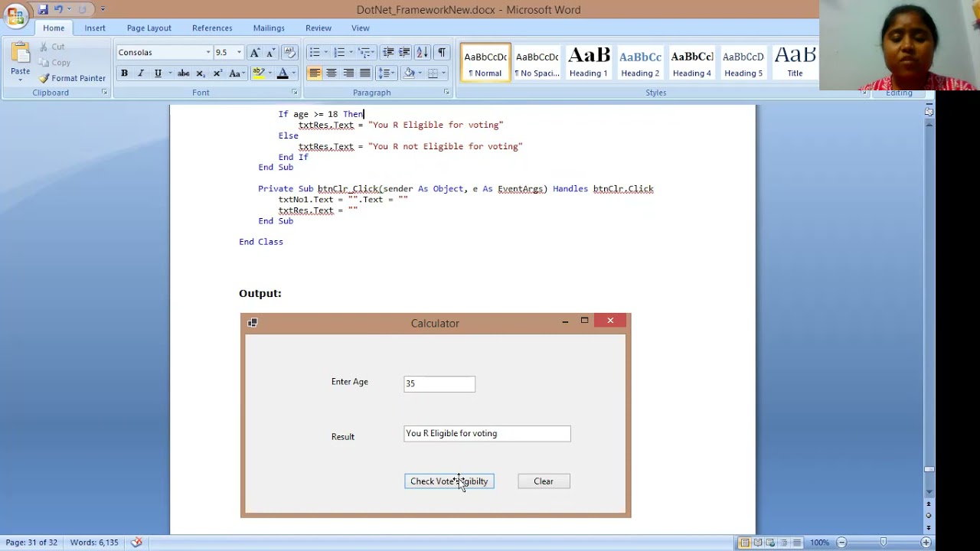Click the zoom out minus button
The image size is (980, 551).
tap(841, 543)
